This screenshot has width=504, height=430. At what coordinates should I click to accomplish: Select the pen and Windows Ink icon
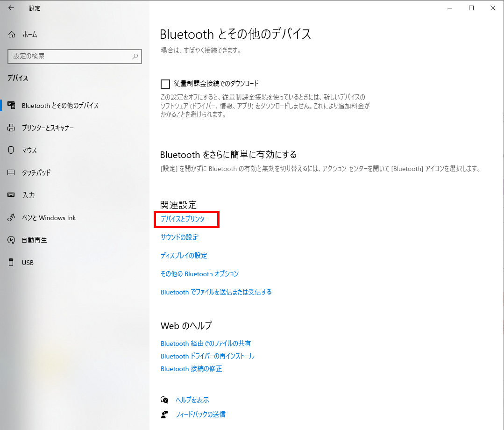click(11, 218)
